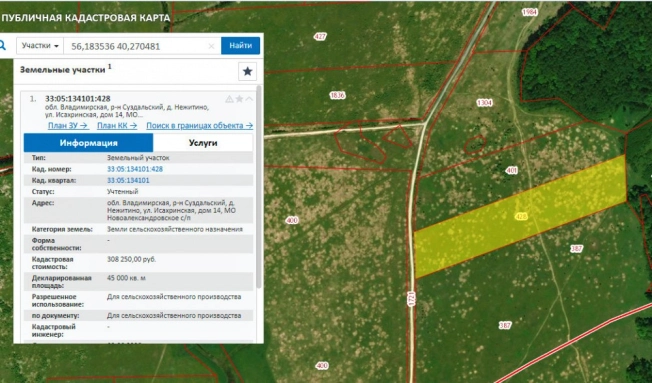Click the results panel vertical scrollbar

259,187
